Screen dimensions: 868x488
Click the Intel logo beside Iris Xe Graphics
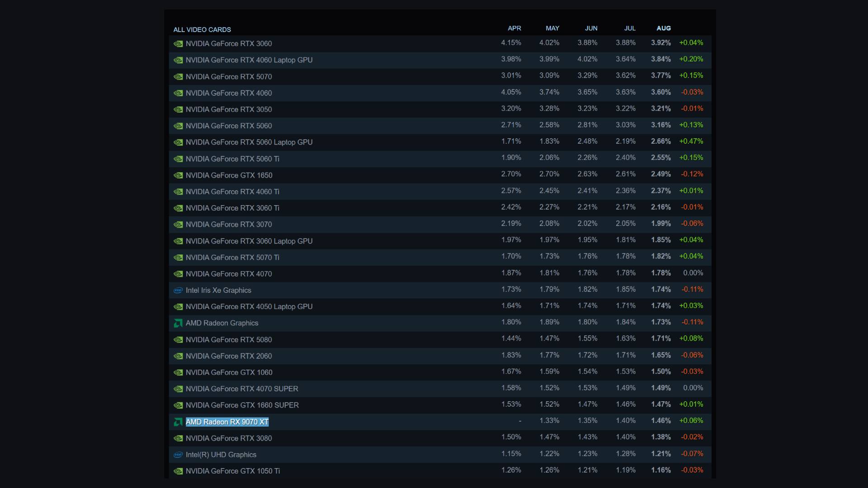pyautogui.click(x=178, y=291)
